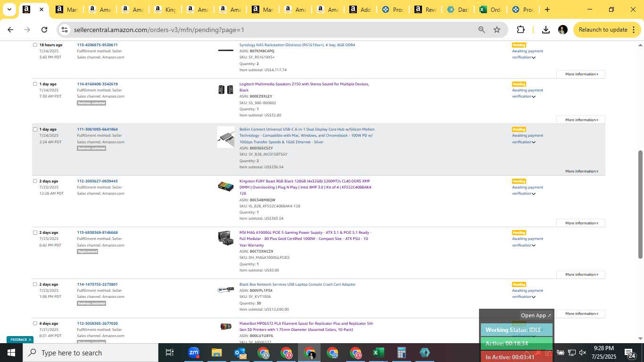This screenshot has width=644, height=362.
Task: Open a new browser tab
Action: click(x=547, y=9)
